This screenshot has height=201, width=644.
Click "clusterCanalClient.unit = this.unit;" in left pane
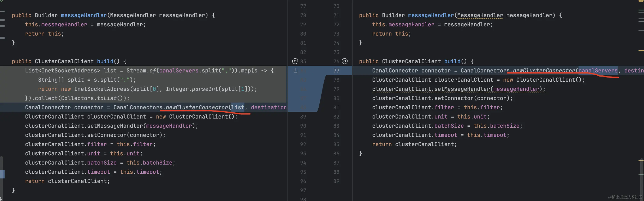(84, 154)
